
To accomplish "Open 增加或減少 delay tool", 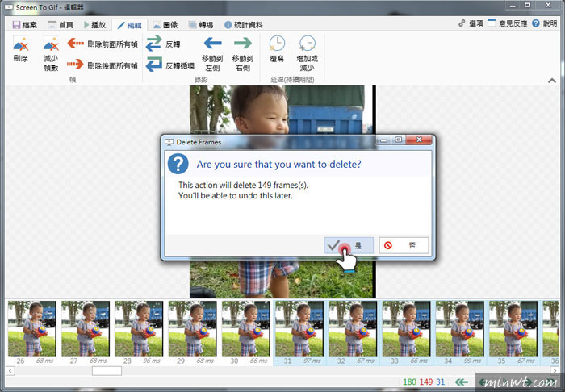I will 308,53.
